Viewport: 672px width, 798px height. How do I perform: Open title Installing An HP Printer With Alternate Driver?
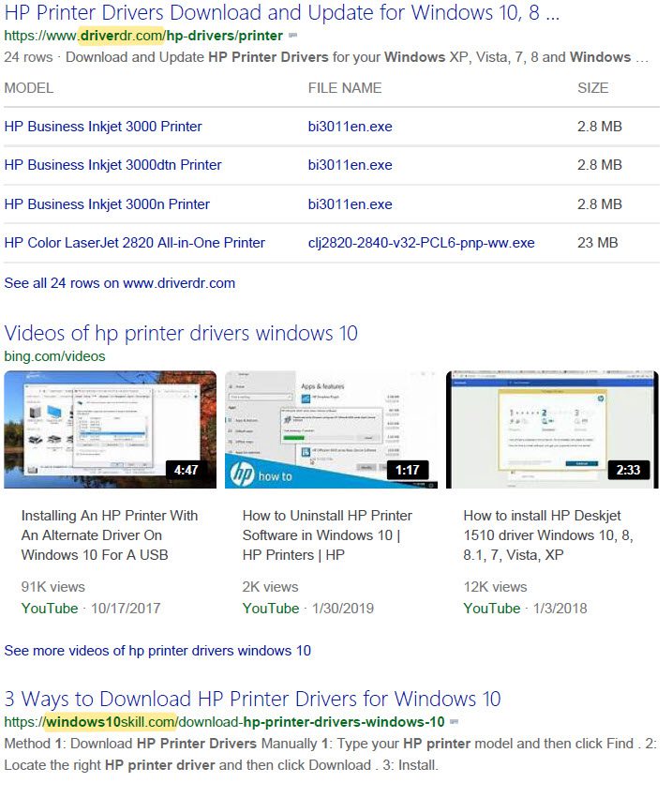point(110,535)
